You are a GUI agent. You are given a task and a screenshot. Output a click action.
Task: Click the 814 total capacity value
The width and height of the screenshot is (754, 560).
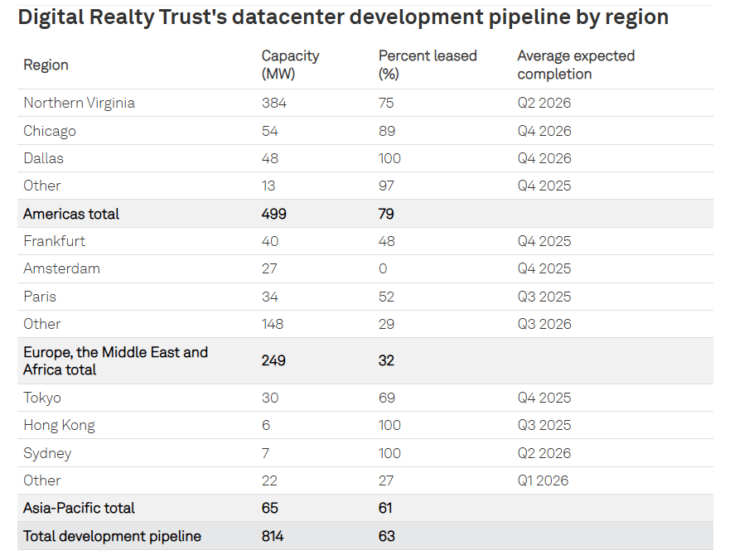tap(273, 536)
